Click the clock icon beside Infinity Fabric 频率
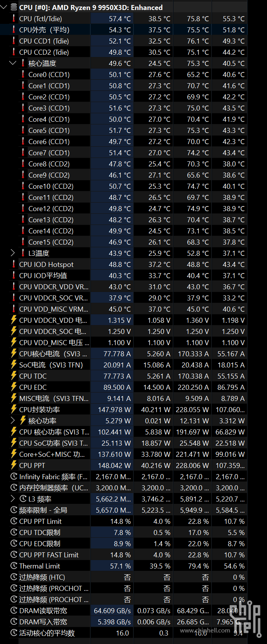The image size is (267, 644). pos(14,476)
